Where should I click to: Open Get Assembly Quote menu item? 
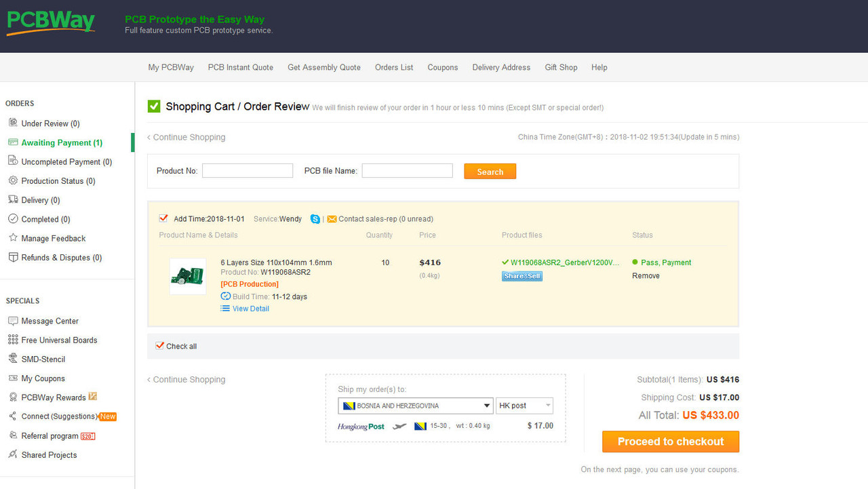click(324, 67)
